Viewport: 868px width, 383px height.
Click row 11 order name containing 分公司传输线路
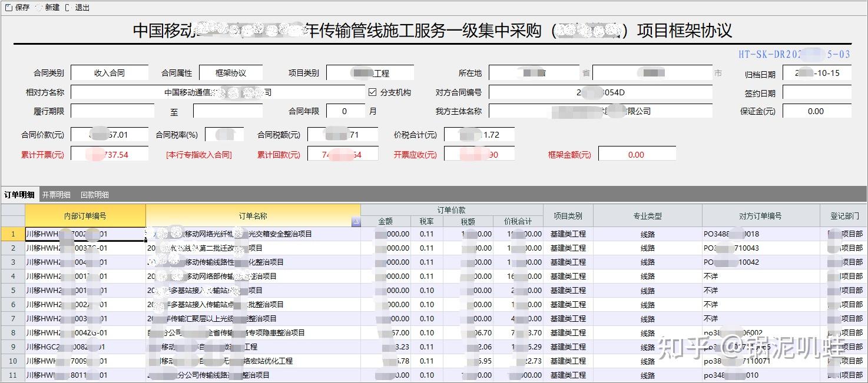(253, 375)
